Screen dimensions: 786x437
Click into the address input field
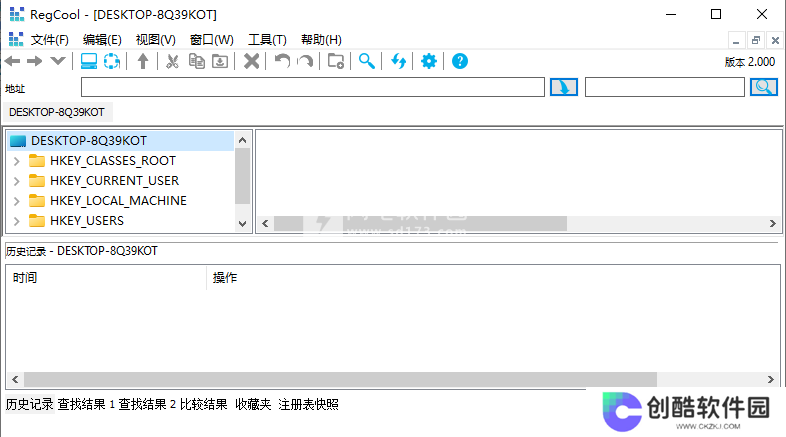click(x=313, y=87)
